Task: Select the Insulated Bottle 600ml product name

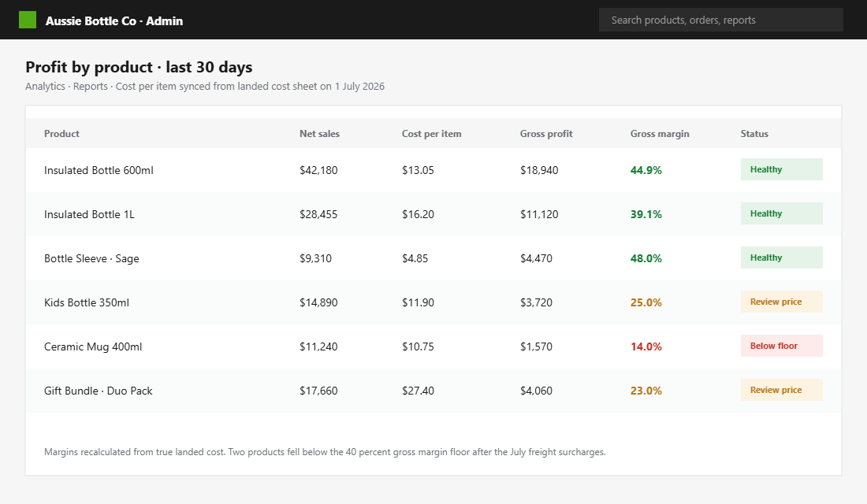Action: (x=99, y=170)
